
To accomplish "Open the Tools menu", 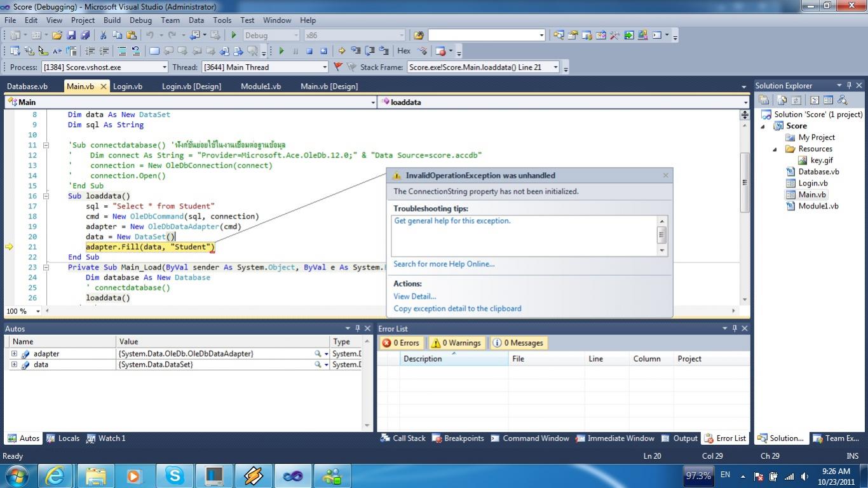I will [x=222, y=20].
